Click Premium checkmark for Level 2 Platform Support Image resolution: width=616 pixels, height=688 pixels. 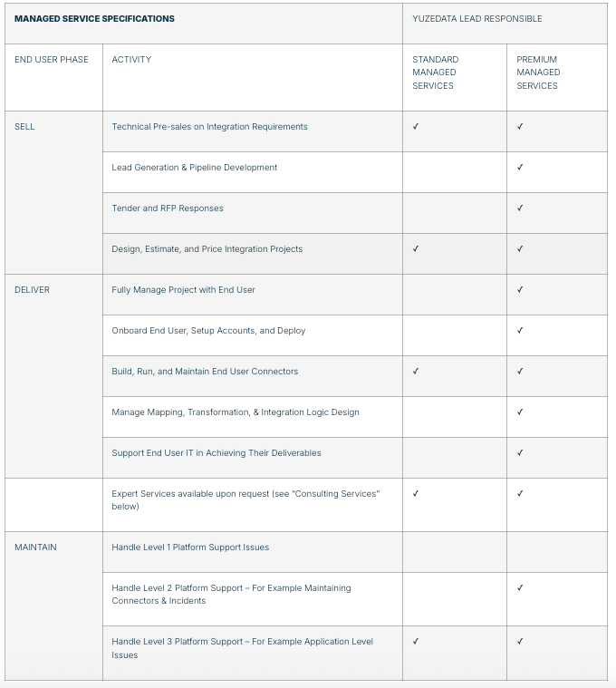pos(520,588)
